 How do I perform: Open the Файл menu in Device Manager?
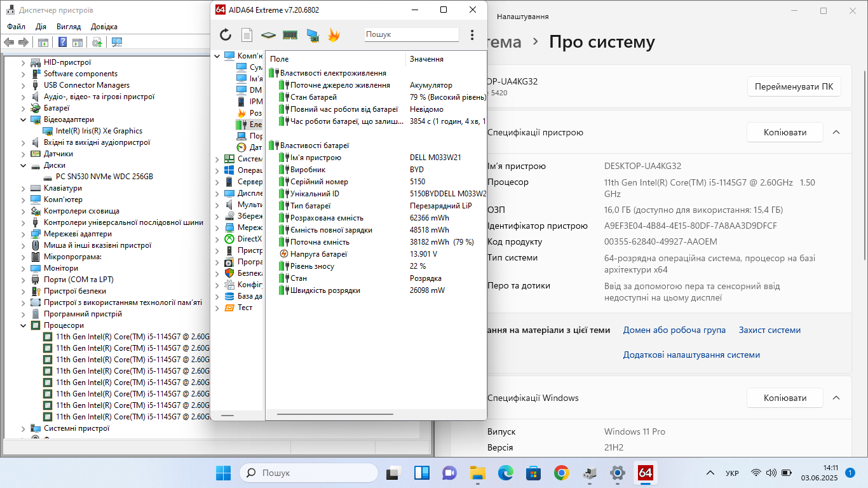coord(16,27)
